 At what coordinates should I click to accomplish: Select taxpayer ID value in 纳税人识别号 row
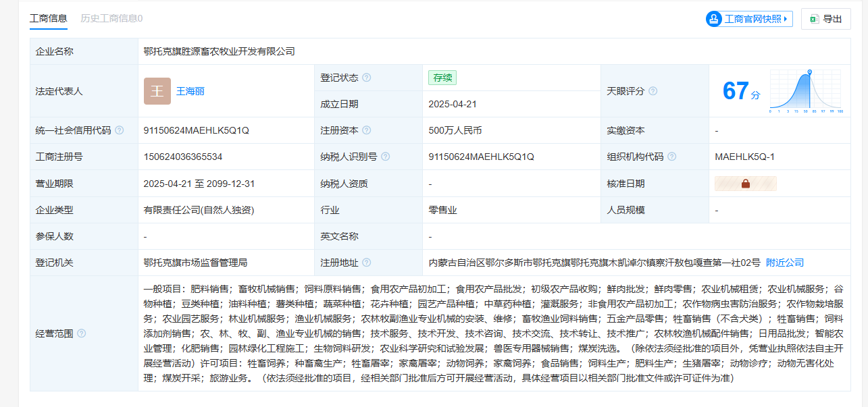[482, 157]
